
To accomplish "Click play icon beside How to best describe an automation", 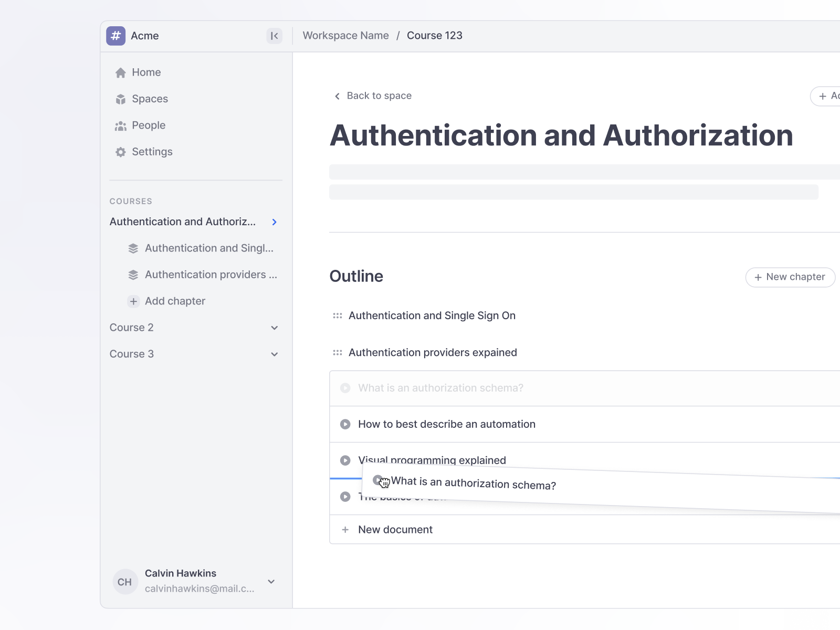I will [x=345, y=424].
